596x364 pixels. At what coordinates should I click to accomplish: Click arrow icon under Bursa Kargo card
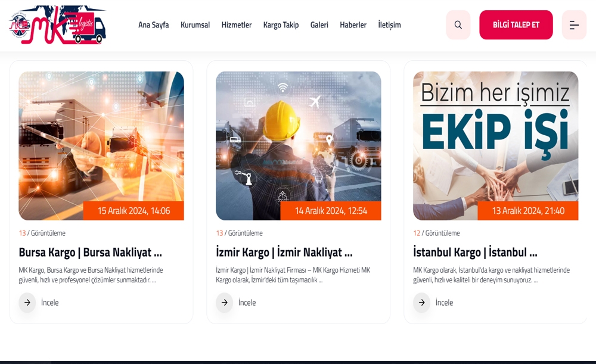27,303
